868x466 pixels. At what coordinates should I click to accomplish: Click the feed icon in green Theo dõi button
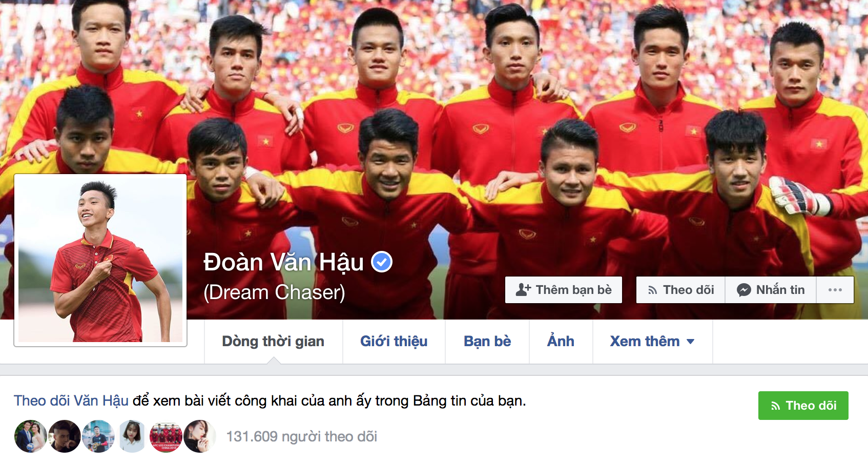tap(776, 406)
